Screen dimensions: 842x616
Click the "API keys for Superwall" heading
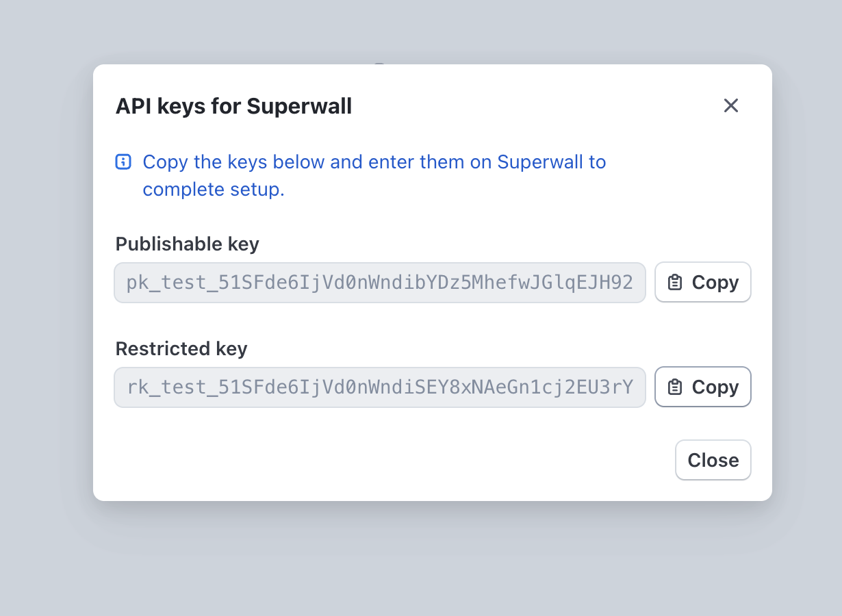pyautogui.click(x=233, y=107)
